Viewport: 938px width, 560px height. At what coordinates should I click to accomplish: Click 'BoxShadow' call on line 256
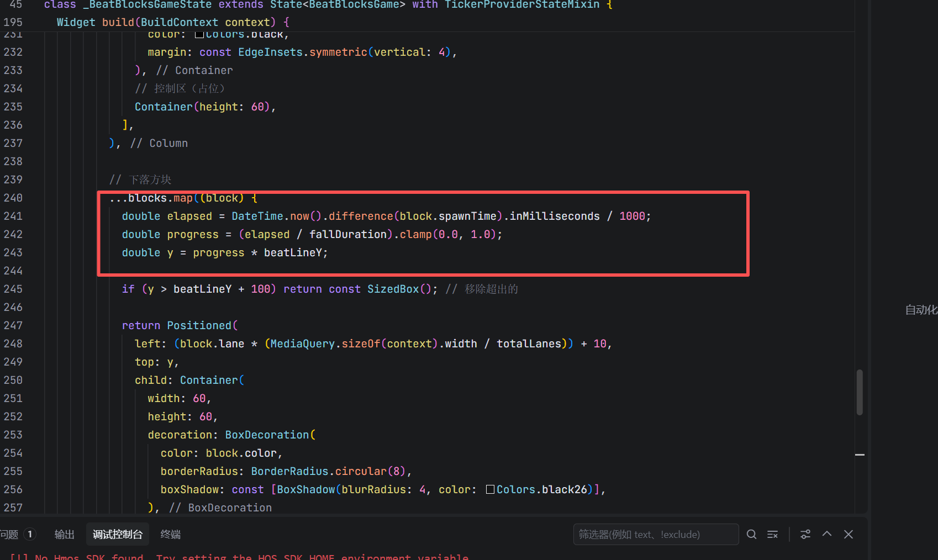(x=306, y=489)
